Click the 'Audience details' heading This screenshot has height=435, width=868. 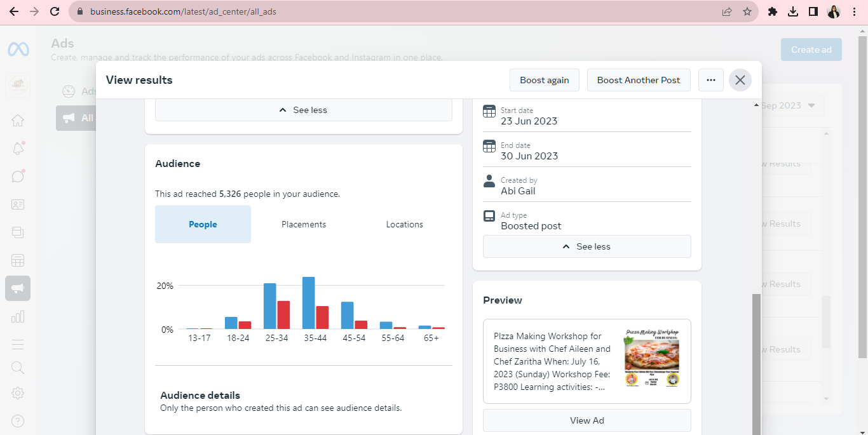200,395
